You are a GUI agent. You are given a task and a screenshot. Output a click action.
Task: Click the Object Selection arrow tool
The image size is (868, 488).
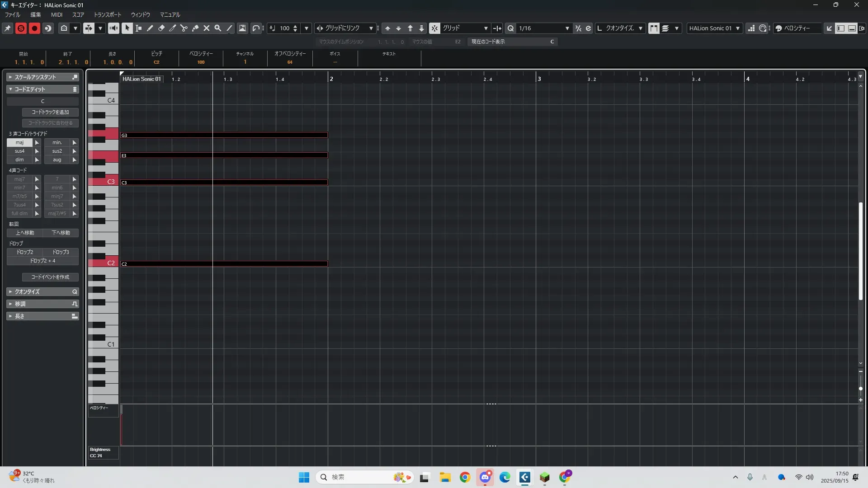(127, 28)
